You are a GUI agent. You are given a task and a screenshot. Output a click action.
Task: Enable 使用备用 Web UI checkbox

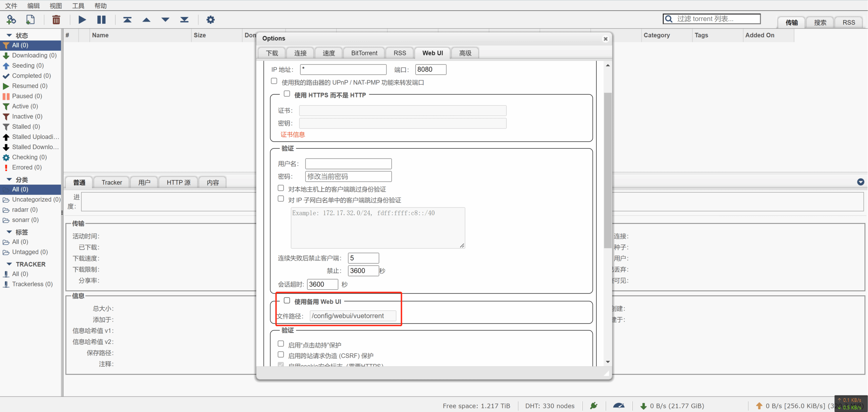tap(287, 300)
